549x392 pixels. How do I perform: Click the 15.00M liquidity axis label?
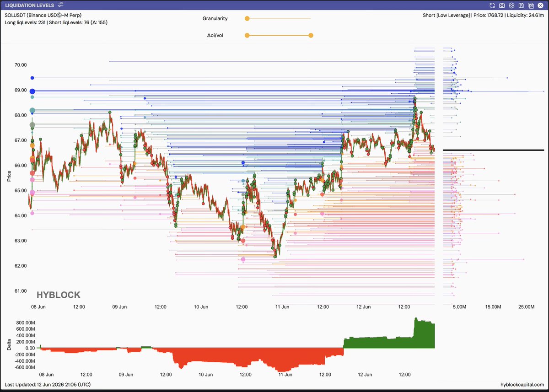493,307
